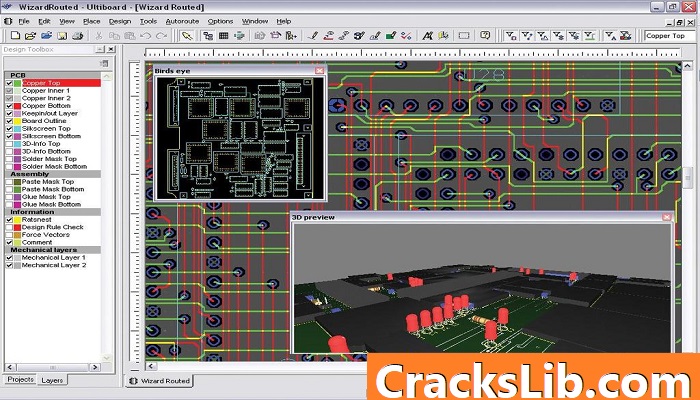
Task: Click the first selection filter funnel icon
Action: [511, 36]
